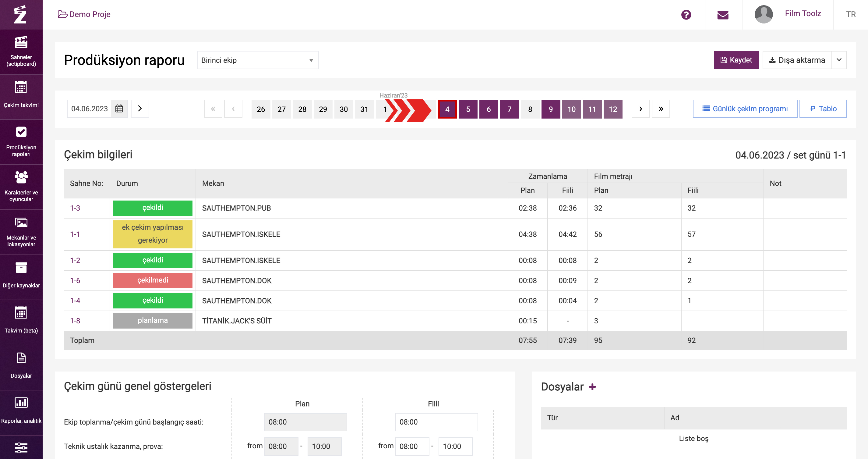Click Kaydet save button

click(736, 60)
